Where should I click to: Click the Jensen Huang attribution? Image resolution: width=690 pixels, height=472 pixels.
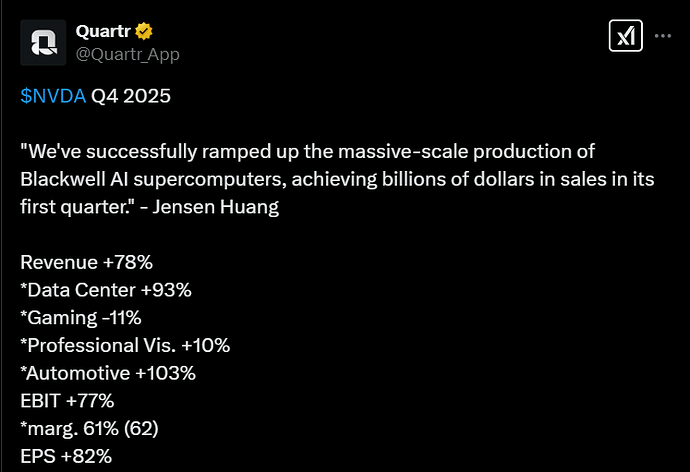coord(216,207)
